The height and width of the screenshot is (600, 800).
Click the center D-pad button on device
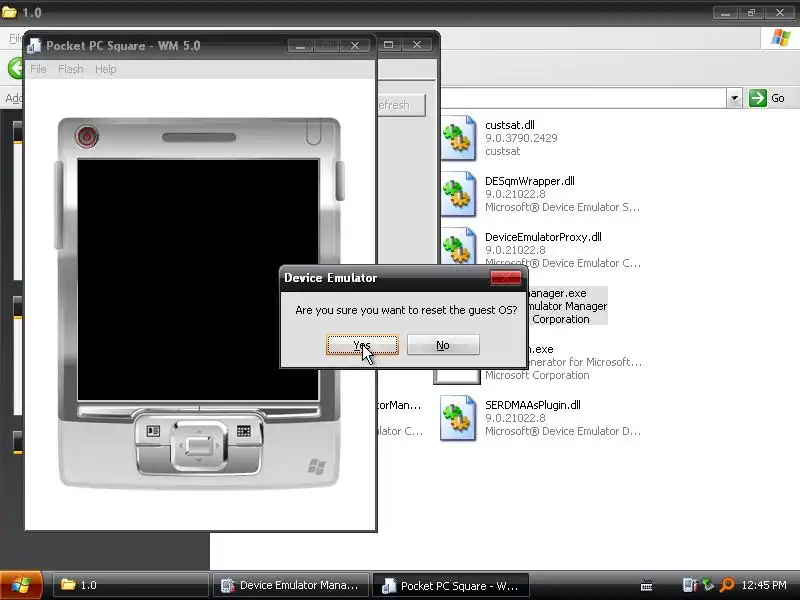[x=198, y=445]
